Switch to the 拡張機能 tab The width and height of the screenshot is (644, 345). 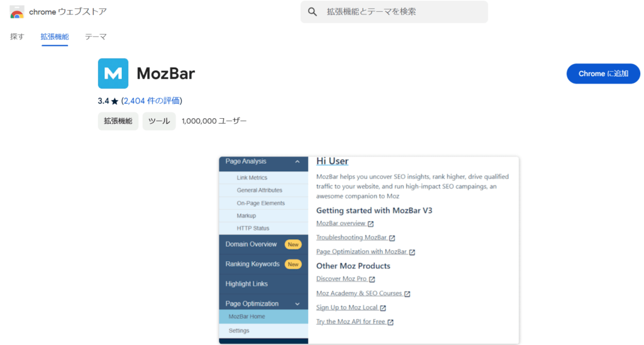pyautogui.click(x=55, y=36)
